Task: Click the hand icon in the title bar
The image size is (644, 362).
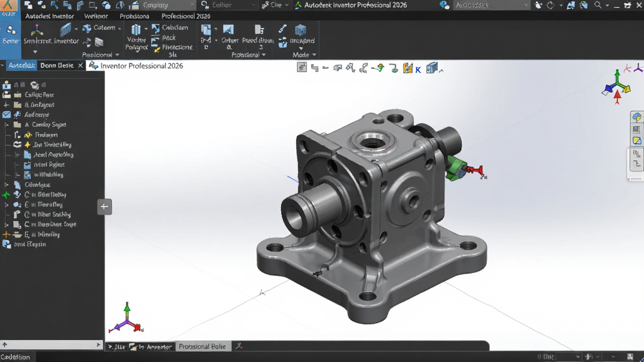Action: [x=538, y=5]
